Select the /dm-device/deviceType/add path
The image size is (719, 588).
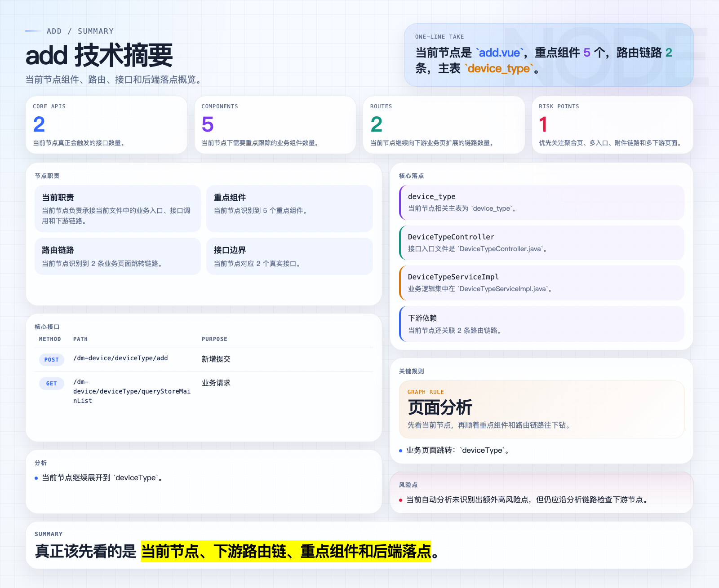120,358
